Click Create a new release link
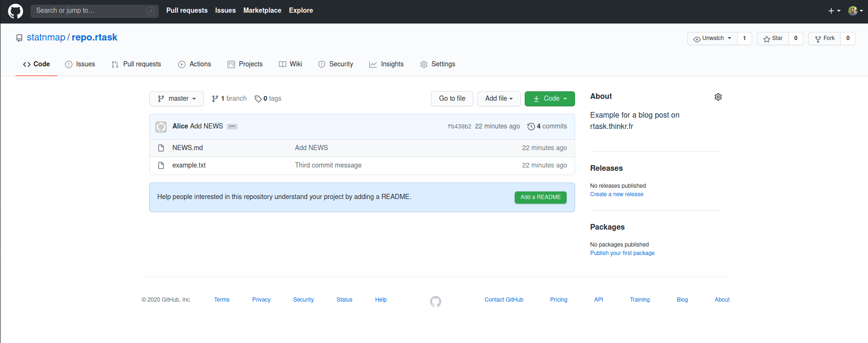The image size is (868, 343). [617, 195]
